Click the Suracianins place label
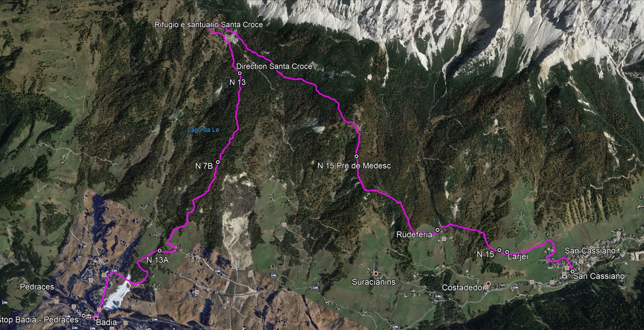The width and height of the screenshot is (644, 330). (373, 282)
